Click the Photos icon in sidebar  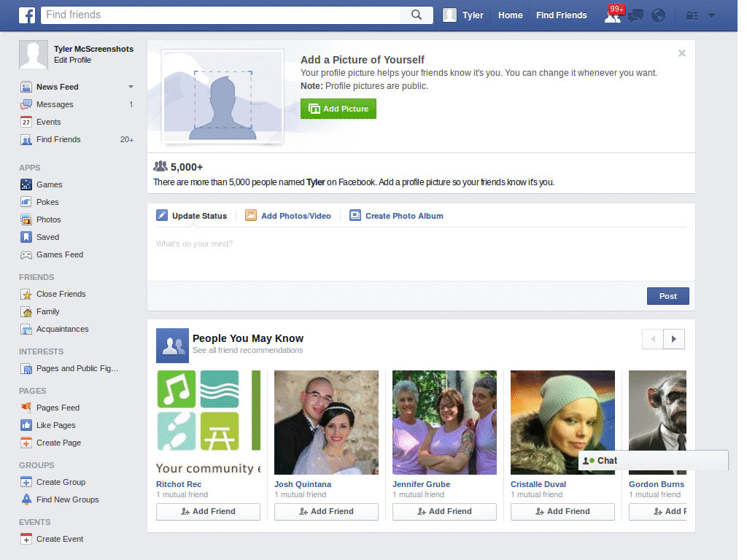26,219
